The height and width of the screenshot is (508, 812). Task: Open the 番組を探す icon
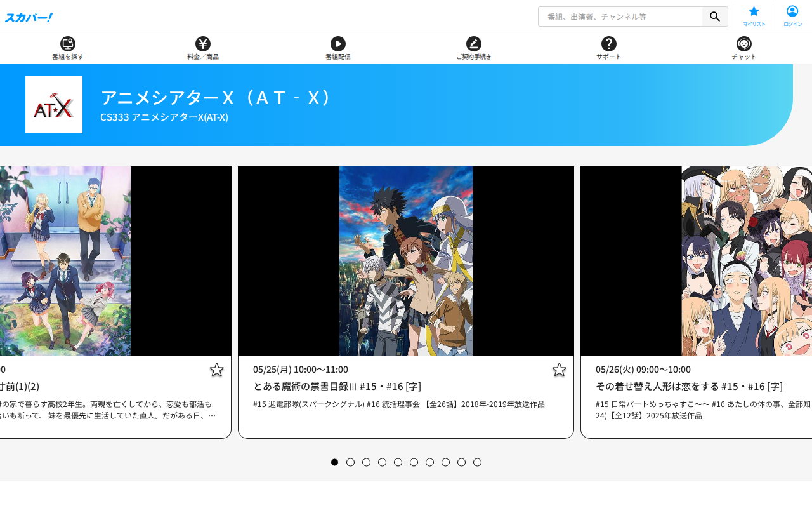(x=68, y=44)
